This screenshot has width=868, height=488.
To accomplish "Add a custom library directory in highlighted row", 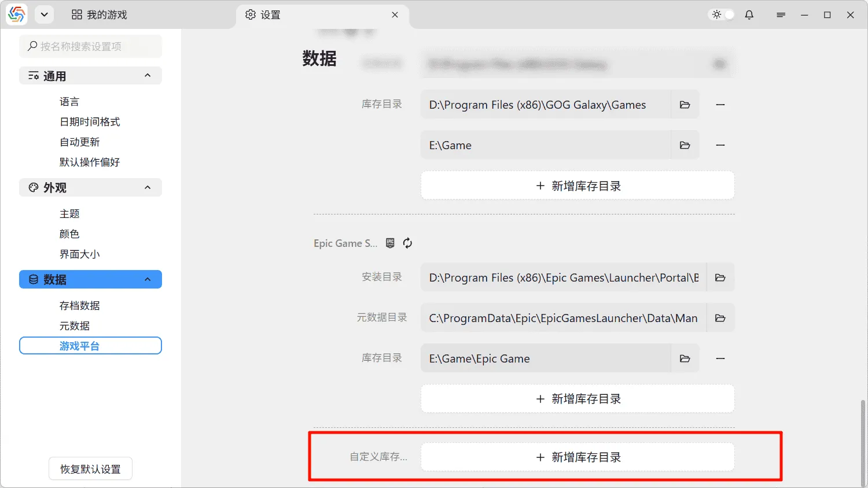I will (x=577, y=457).
